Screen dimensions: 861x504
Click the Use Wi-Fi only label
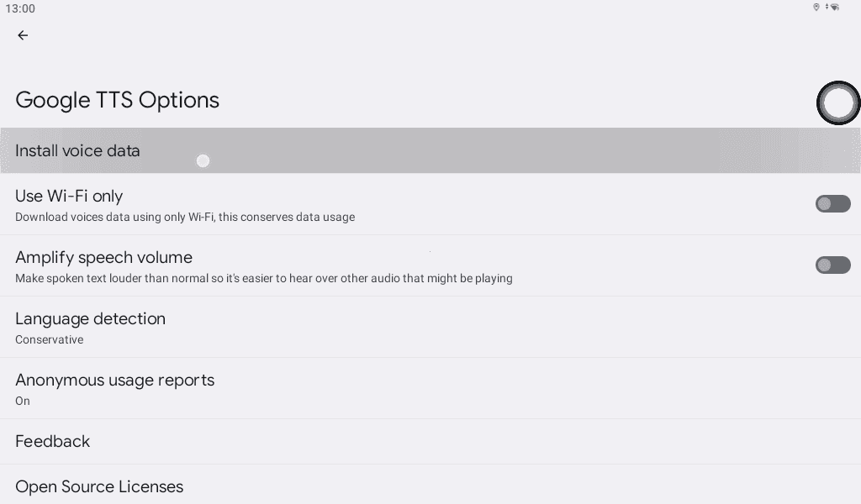[x=69, y=197]
